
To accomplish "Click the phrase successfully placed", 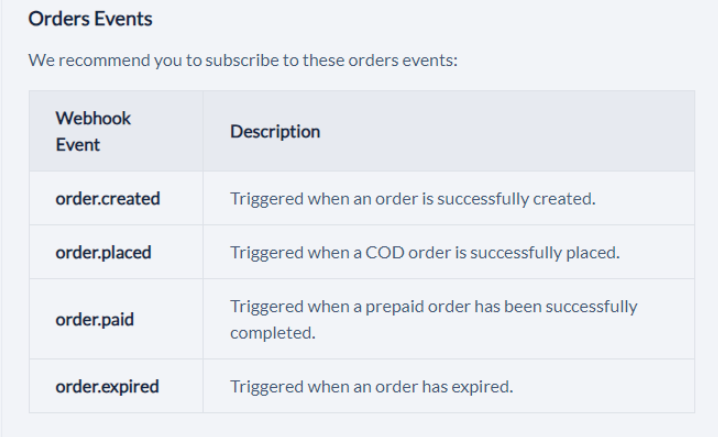I will (544, 252).
